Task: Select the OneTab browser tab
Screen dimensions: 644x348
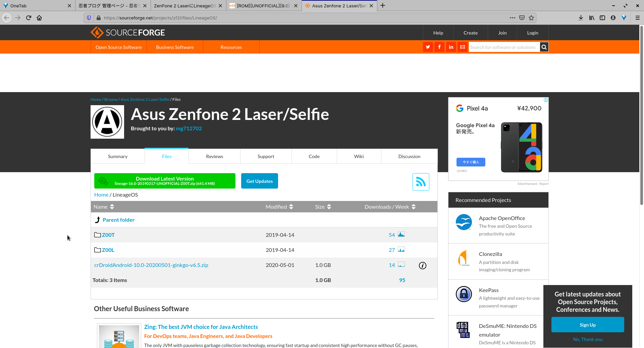Action: point(37,6)
